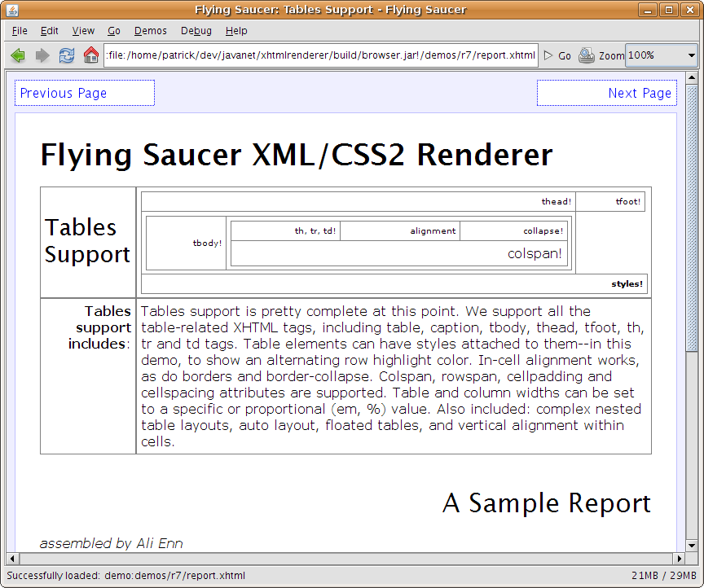704x588 pixels.
Task: Open the Zoom 100% dropdown
Action: click(661, 55)
